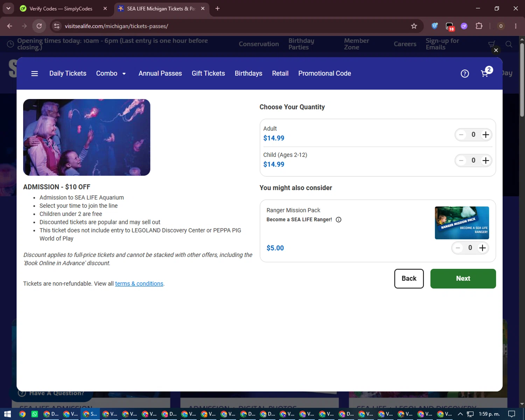Select Promotional Code menu item
Viewport: 525px width, 420px height.
tap(324, 73)
